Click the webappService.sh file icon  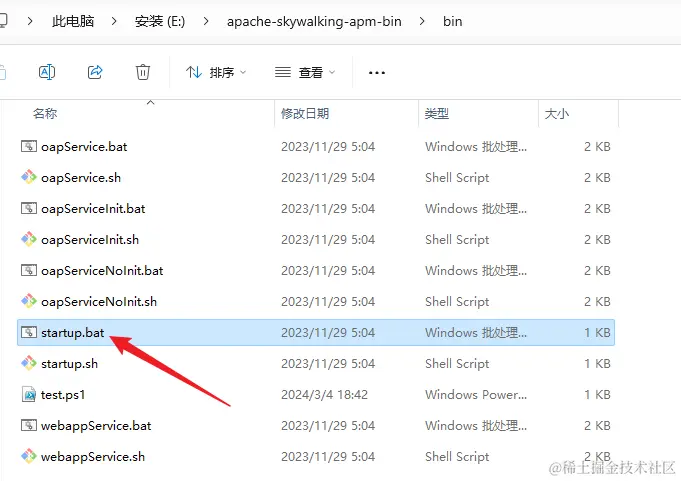[29, 456]
